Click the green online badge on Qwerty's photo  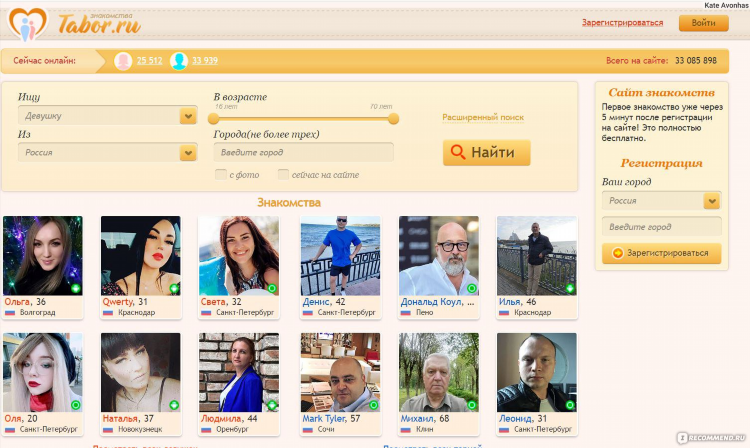pyautogui.click(x=174, y=288)
